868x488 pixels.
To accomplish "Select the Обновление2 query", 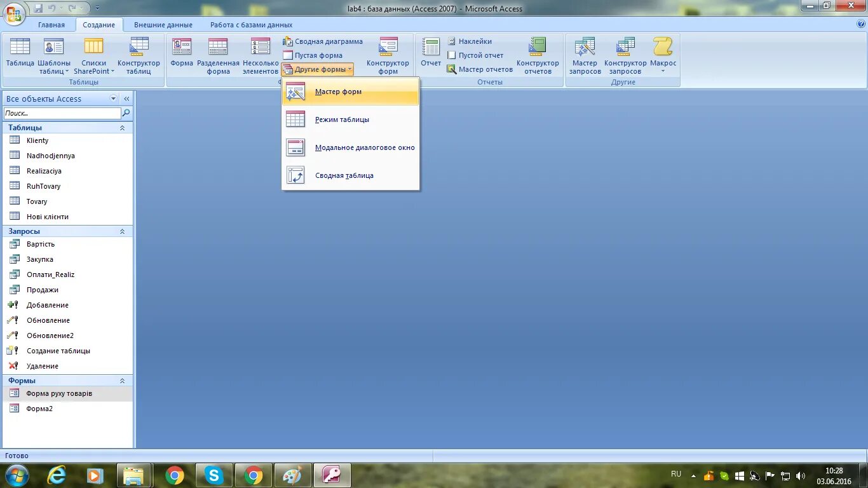I will coord(67,335).
